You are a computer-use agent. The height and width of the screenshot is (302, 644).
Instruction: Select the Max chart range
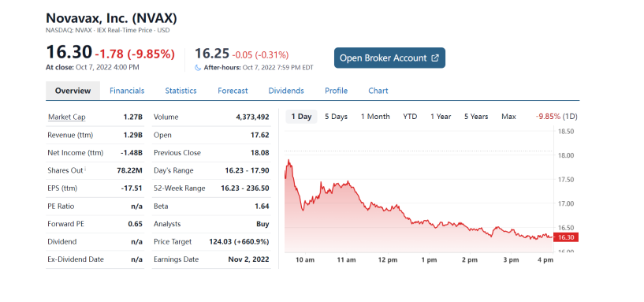pos(508,117)
